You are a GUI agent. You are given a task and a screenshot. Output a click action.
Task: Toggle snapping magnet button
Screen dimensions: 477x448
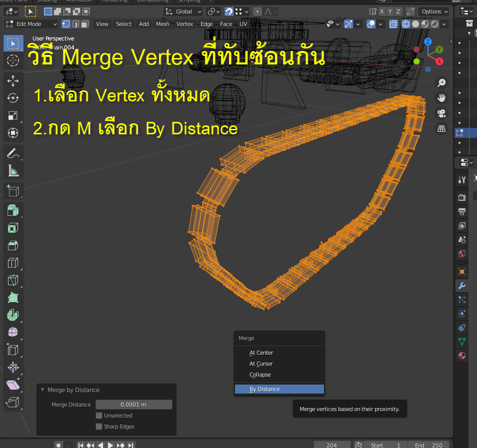click(229, 11)
